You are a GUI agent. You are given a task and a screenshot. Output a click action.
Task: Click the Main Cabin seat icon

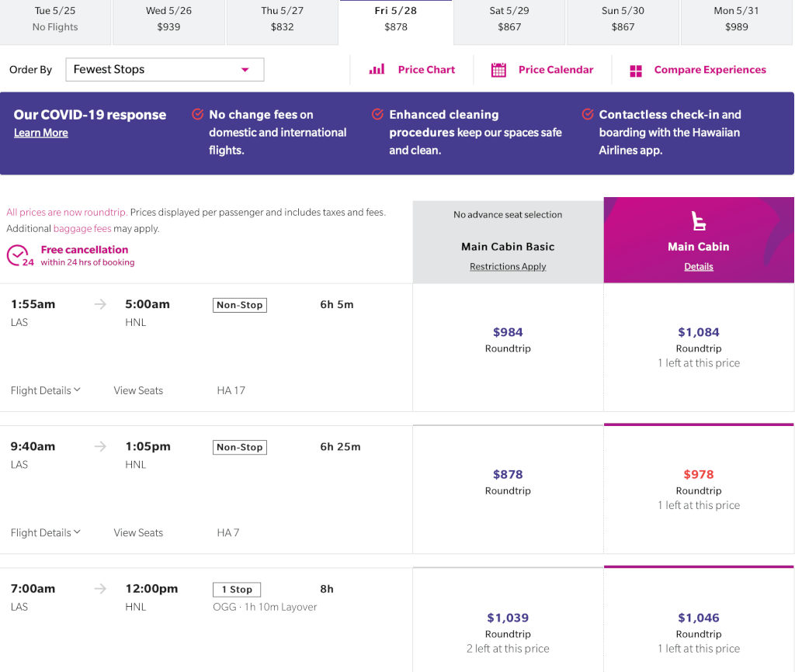pos(699,220)
